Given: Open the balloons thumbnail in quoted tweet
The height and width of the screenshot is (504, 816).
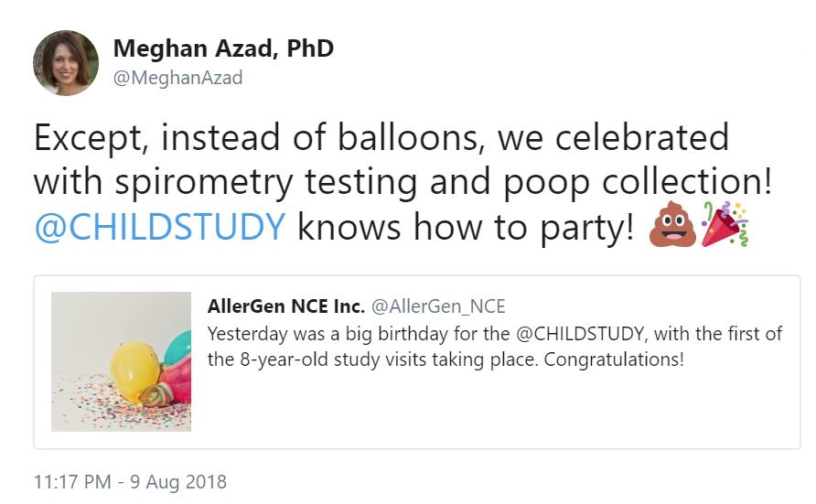Looking at the screenshot, I should tap(121, 361).
